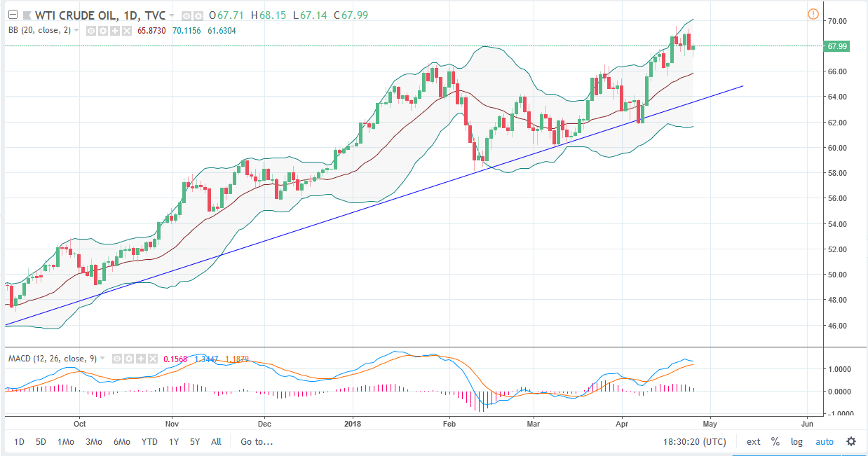Enable log scale on the price axis

pyautogui.click(x=796, y=442)
